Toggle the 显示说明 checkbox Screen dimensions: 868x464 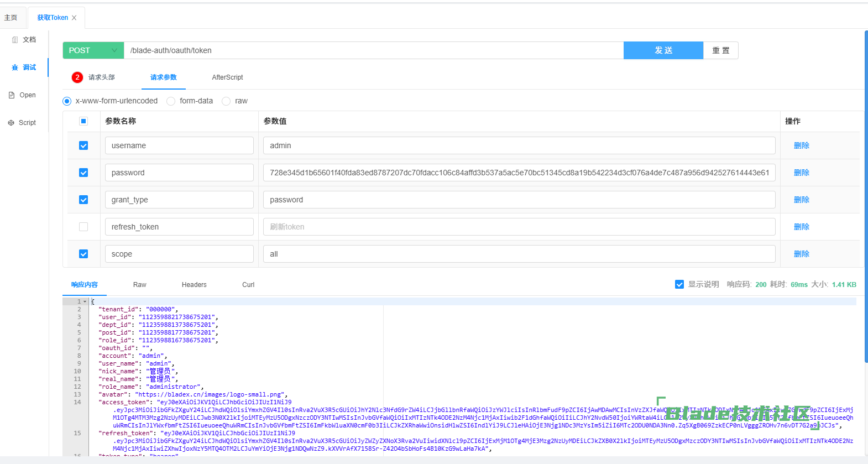679,284
